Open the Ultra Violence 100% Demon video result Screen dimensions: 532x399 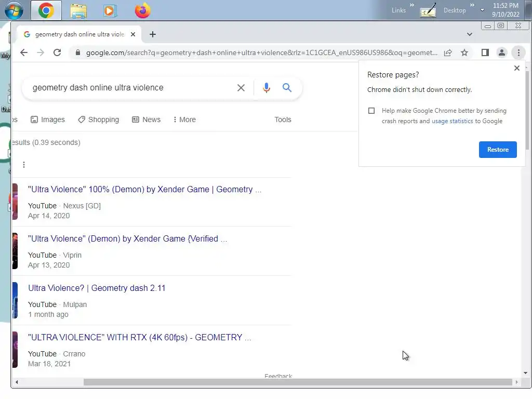tap(144, 189)
